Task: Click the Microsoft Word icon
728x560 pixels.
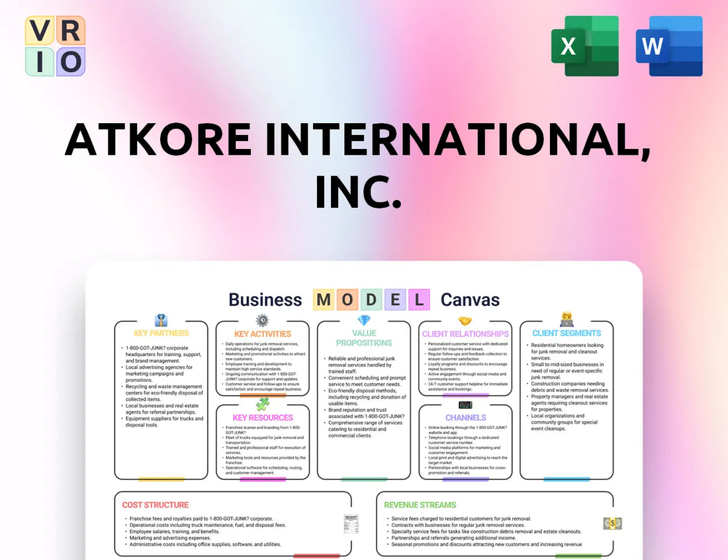Action: pyautogui.click(x=669, y=46)
